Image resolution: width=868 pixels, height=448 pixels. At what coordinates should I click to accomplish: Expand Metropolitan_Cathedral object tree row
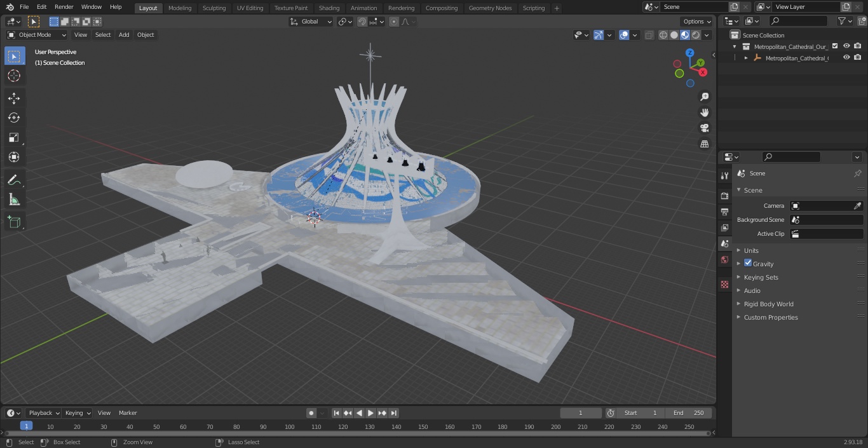click(x=746, y=58)
